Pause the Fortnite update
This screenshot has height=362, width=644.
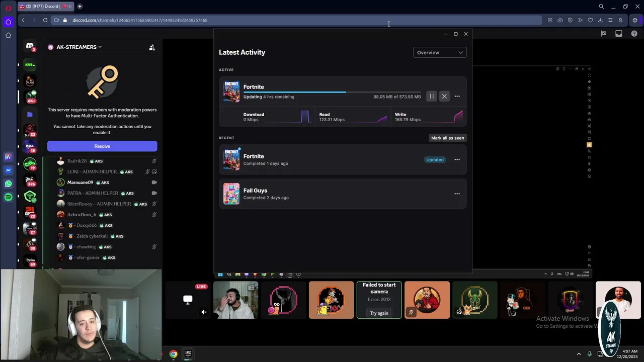431,96
